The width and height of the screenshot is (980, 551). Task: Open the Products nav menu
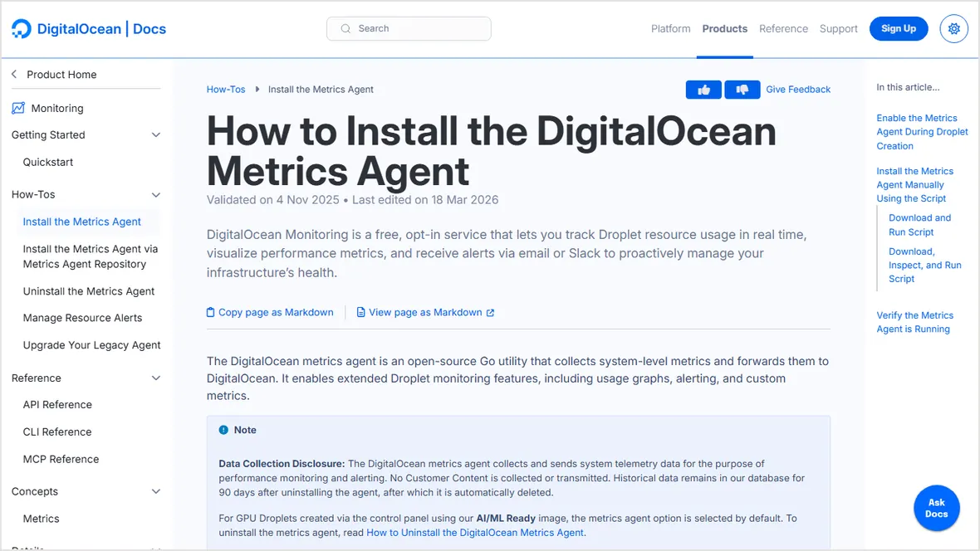click(x=724, y=29)
